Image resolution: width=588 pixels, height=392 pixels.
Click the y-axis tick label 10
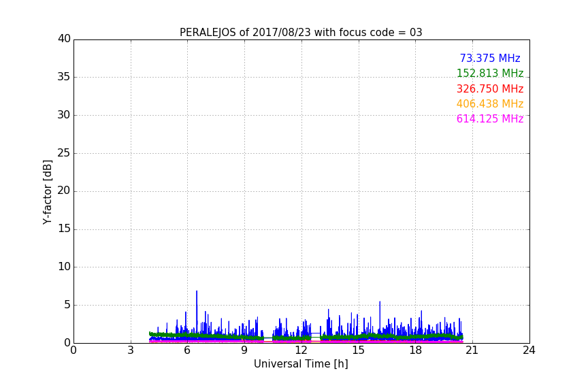(x=64, y=267)
